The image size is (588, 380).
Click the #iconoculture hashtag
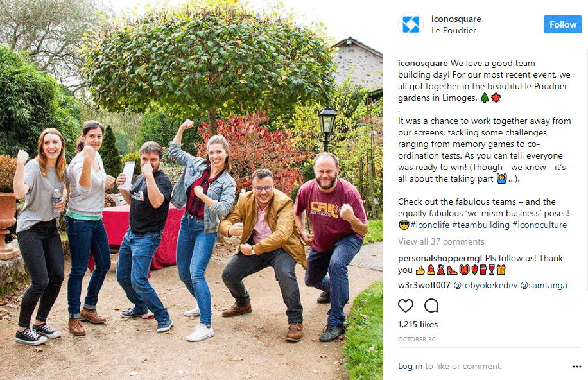point(539,225)
